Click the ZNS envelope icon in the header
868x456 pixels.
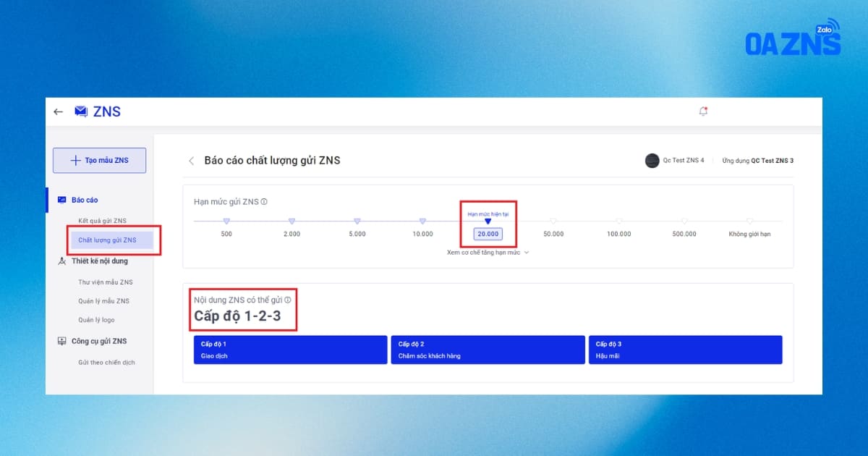(82, 111)
